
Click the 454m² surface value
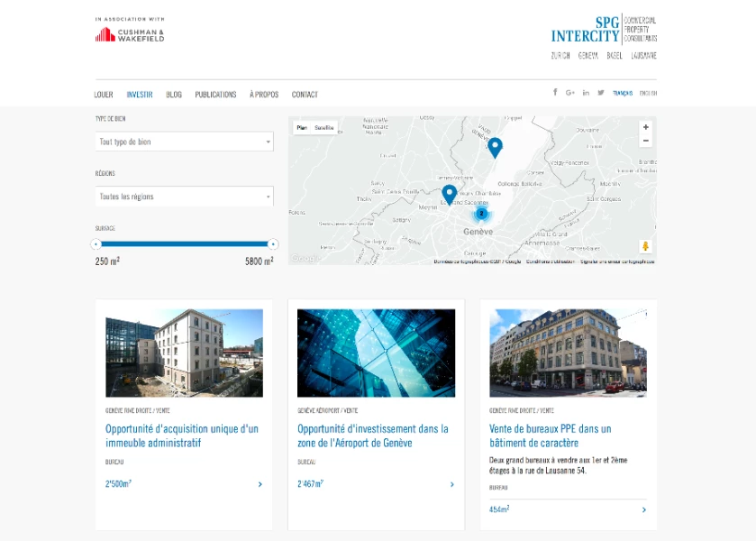(x=499, y=509)
